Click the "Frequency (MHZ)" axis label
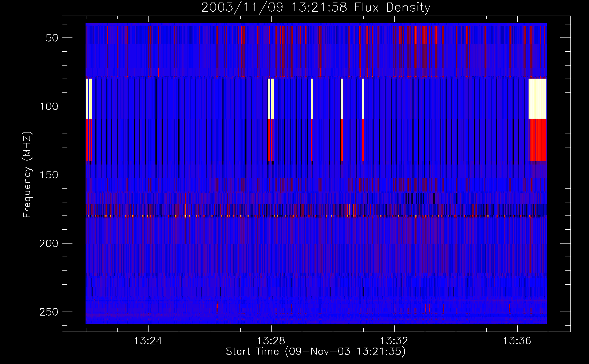The image size is (589, 364). pos(27,174)
